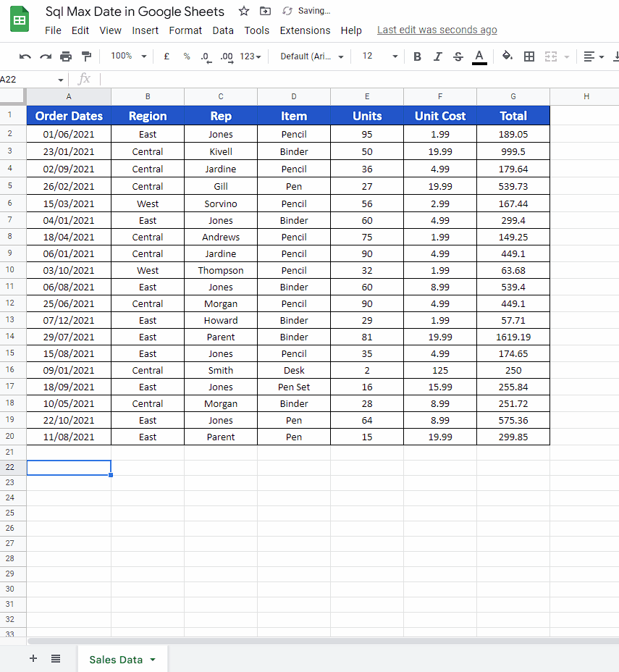This screenshot has width=619, height=672.
Task: Add a new sheet with the plus button
Action: (x=33, y=659)
